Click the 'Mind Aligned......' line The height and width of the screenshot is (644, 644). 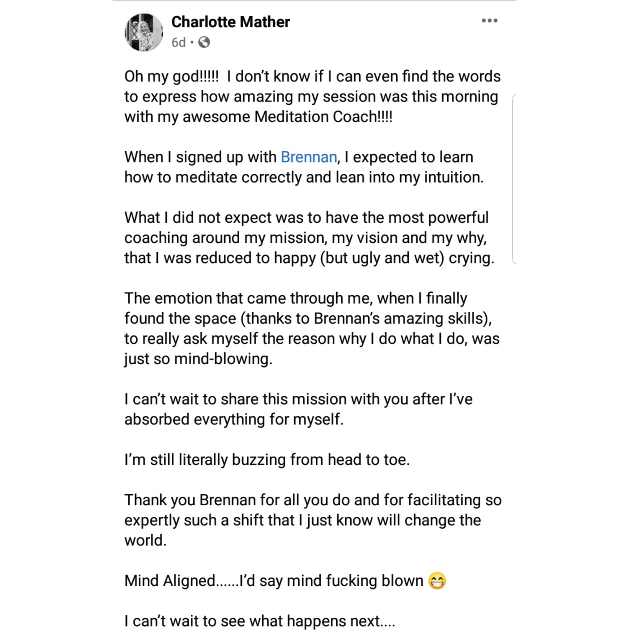pyautogui.click(x=285, y=581)
